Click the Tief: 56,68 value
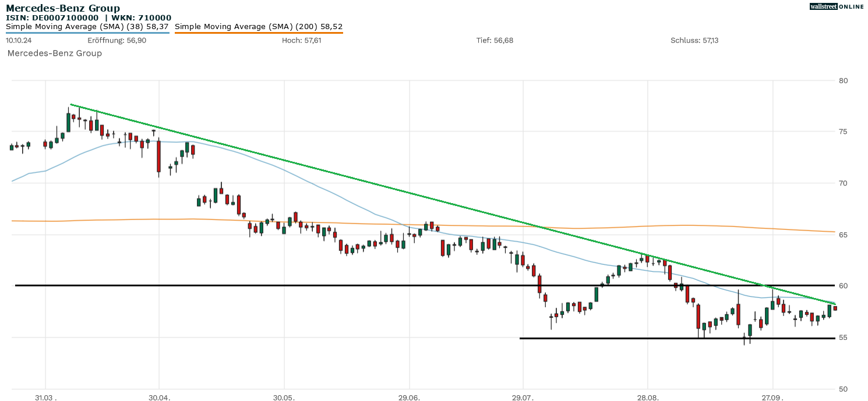Screen dimensions: 868x401 point(495,41)
